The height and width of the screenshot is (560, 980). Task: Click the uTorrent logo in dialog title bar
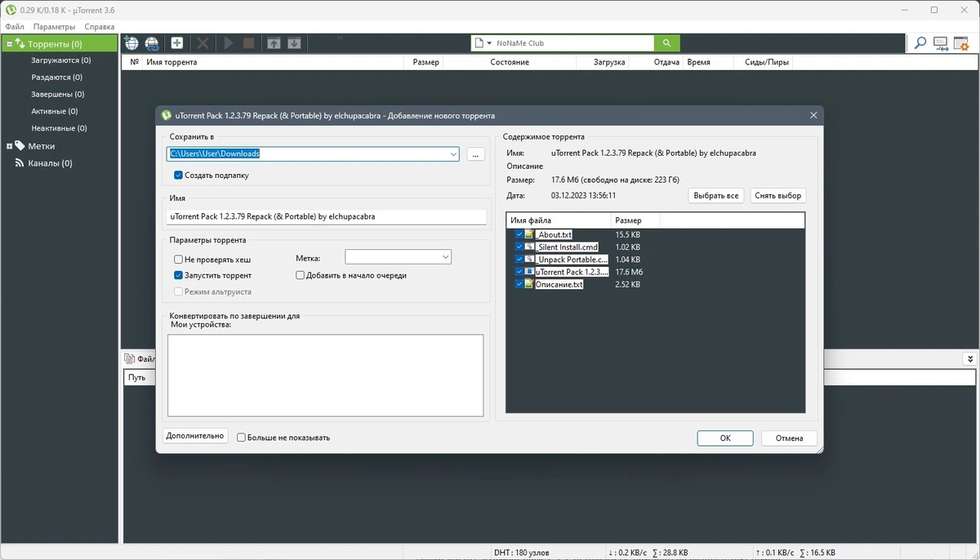167,115
